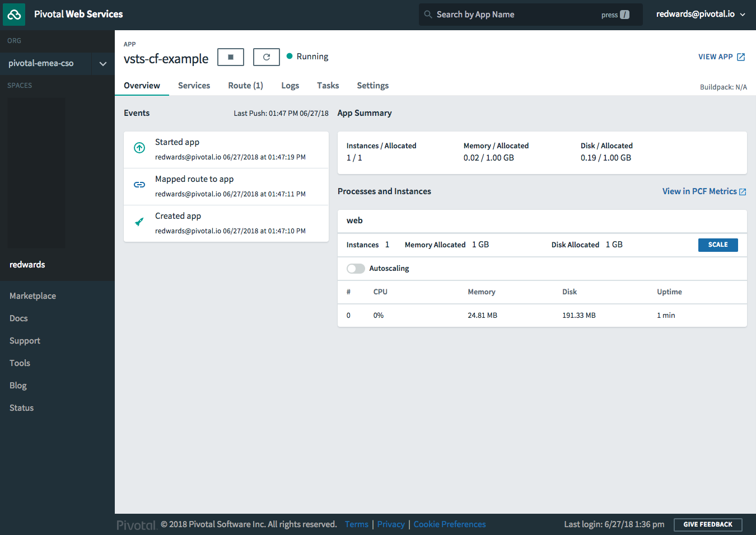Click the Pivotal Web Services title

[x=78, y=14]
